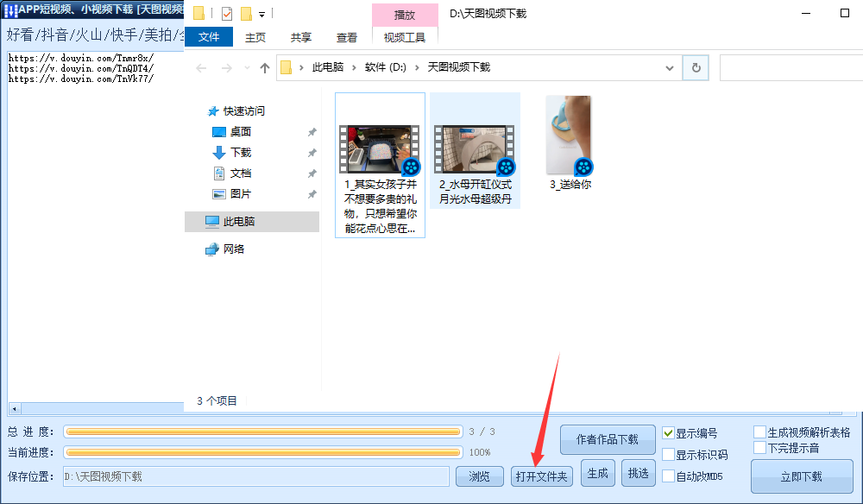The width and height of the screenshot is (863, 504).
Task: Click file name 3_送给你
Action: pyautogui.click(x=570, y=185)
